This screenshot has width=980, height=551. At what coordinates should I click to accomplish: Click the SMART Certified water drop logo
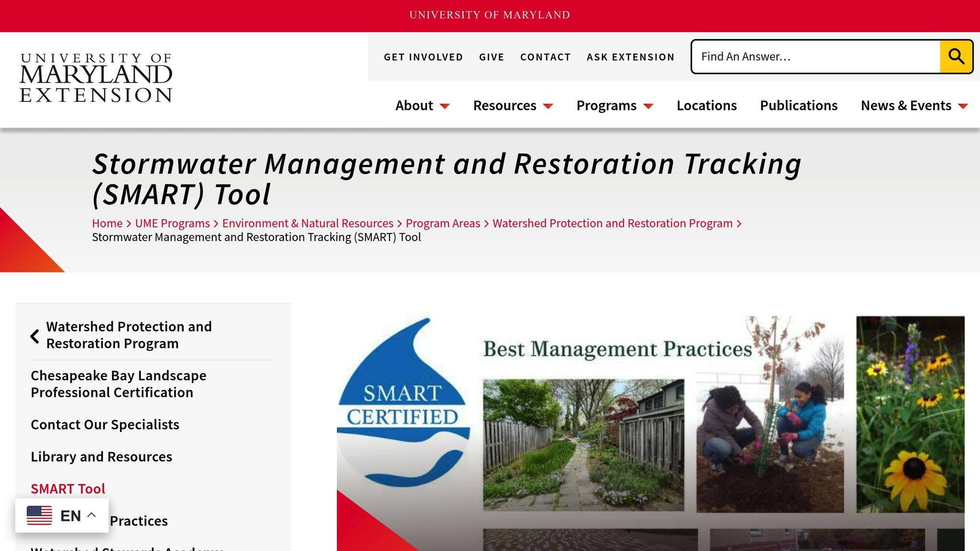pyautogui.click(x=403, y=403)
